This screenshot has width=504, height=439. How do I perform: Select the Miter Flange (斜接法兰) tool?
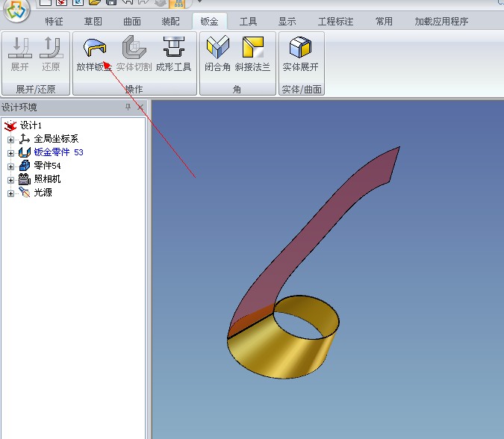(x=252, y=54)
